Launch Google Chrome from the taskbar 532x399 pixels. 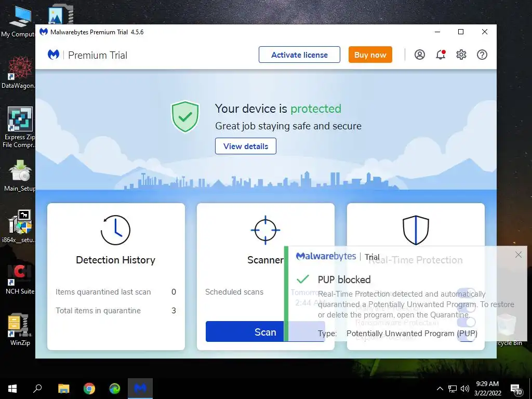(89, 389)
